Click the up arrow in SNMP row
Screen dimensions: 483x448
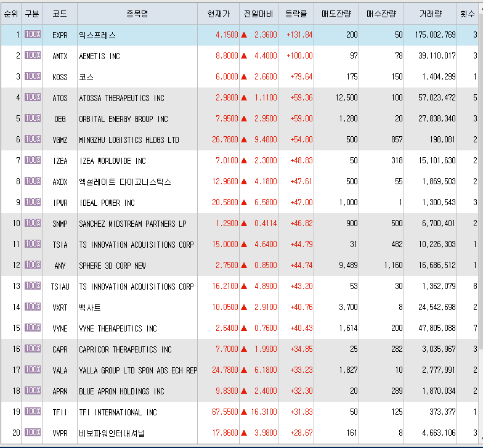click(x=244, y=223)
